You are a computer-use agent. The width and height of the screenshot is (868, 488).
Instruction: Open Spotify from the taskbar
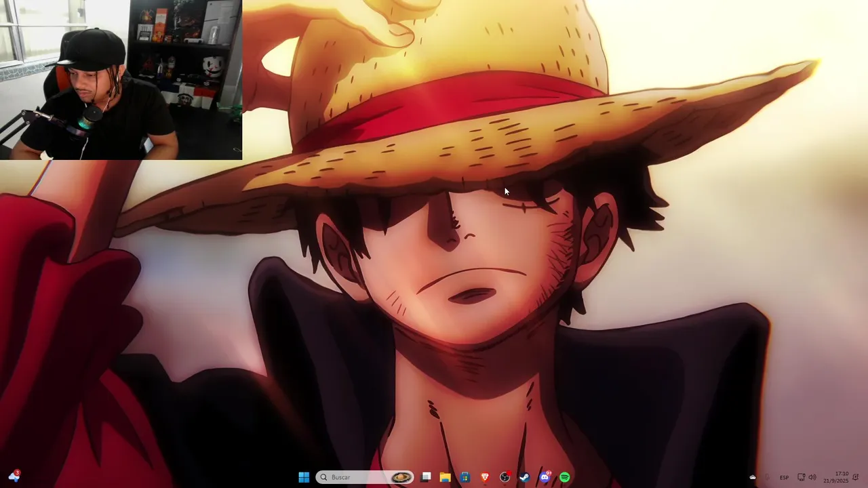pos(564,477)
